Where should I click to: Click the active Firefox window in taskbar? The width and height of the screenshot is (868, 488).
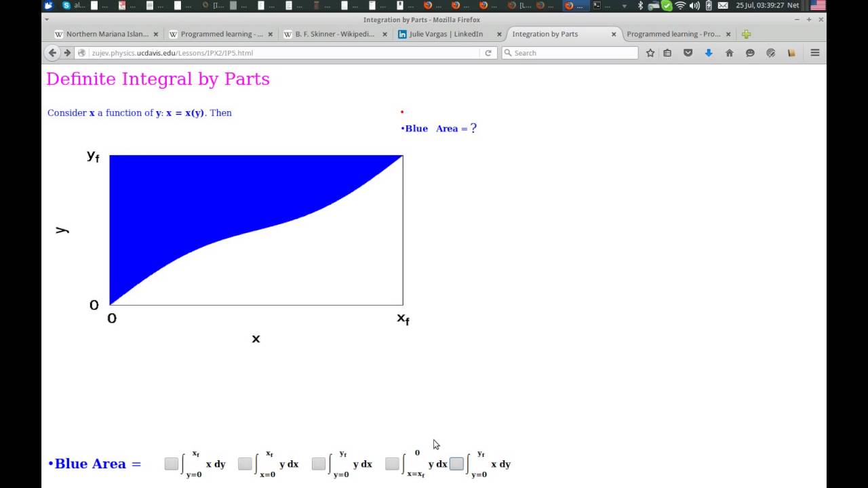[x=575, y=5]
